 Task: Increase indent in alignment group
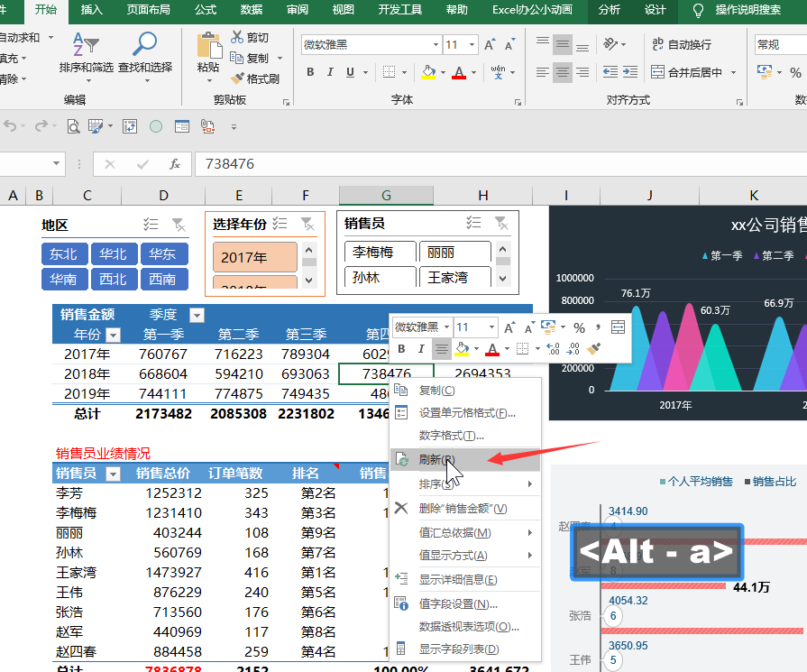[x=630, y=72]
